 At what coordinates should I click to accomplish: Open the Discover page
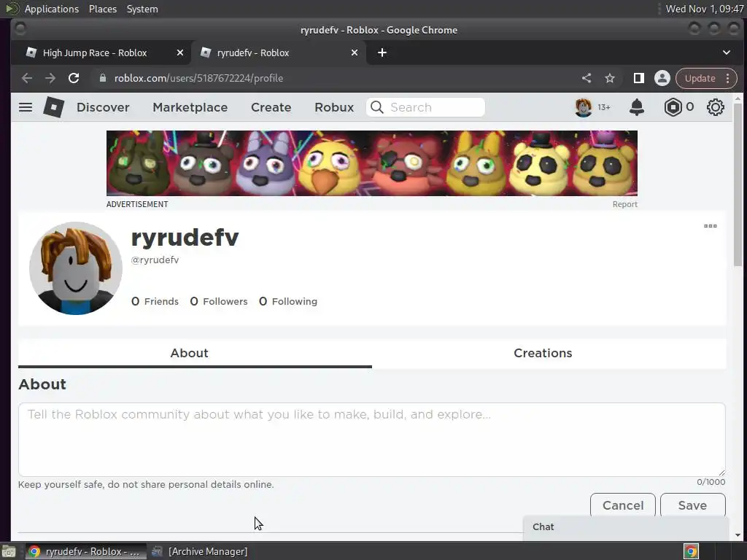pyautogui.click(x=103, y=107)
